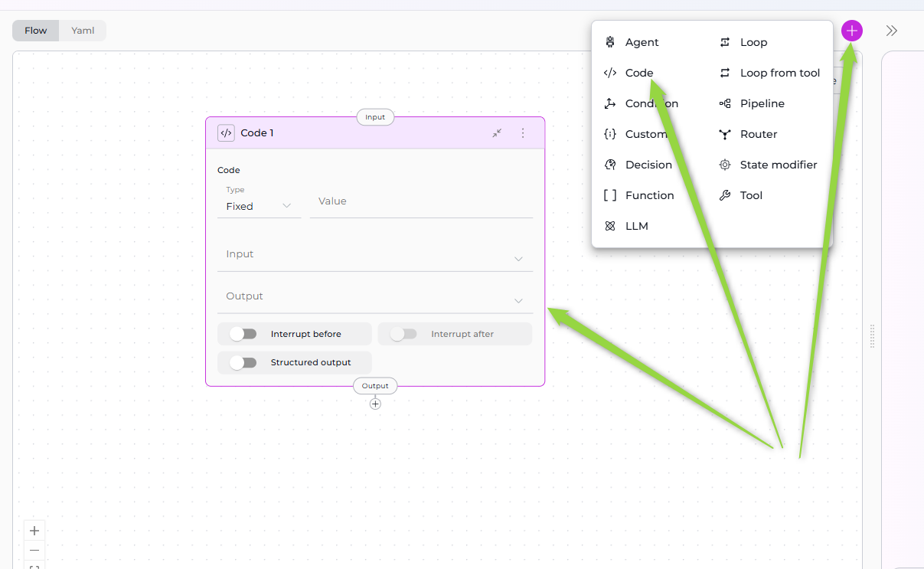Expand the right side panel with double chevron
This screenshot has height=569, width=924.
point(891,31)
